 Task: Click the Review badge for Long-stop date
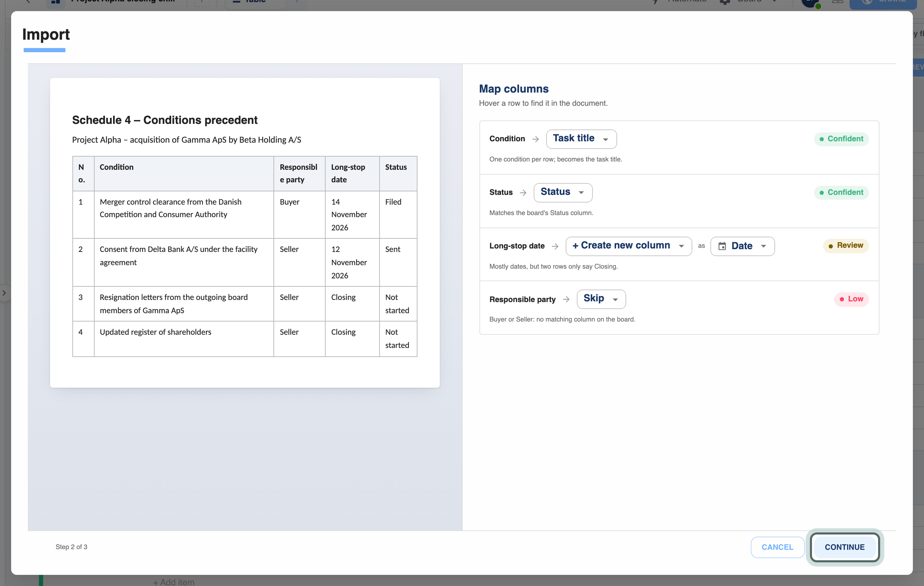(845, 246)
